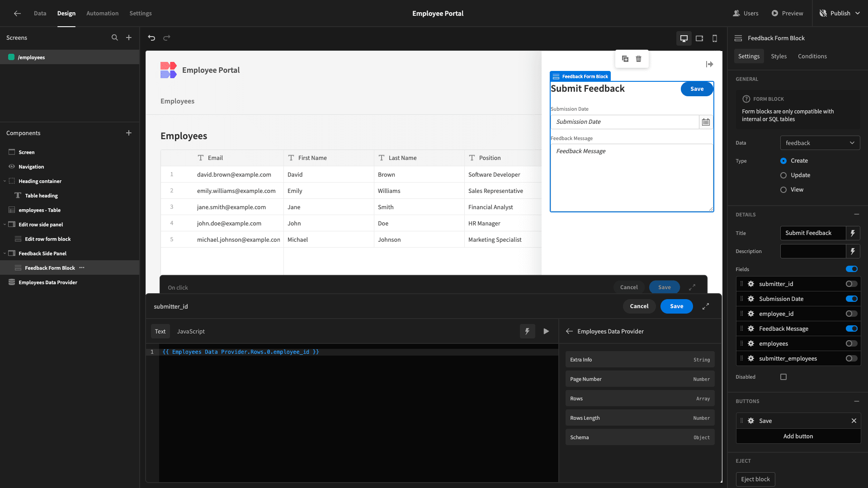Viewport: 868px width, 488px height.
Task: Open the Data dropdown showing feedback
Action: pos(820,143)
